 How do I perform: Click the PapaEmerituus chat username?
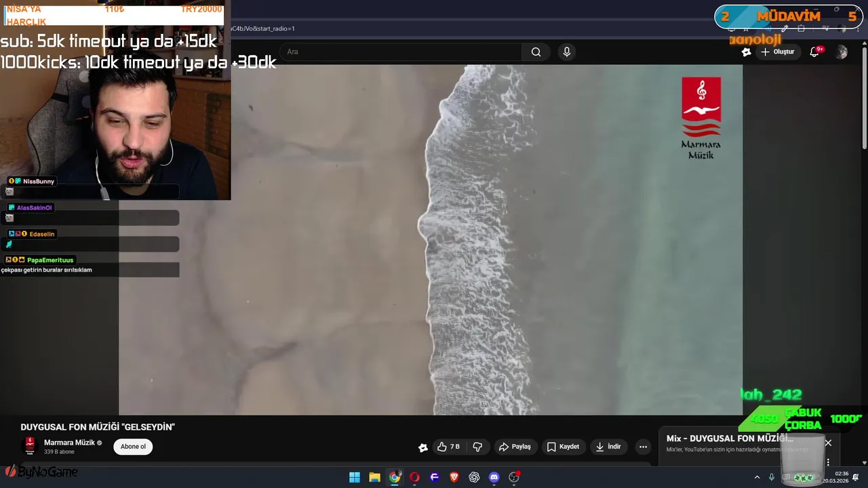50,260
